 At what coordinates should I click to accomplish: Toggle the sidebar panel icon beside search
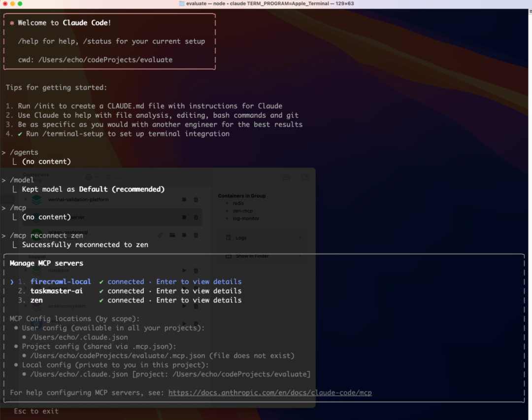click(x=305, y=177)
